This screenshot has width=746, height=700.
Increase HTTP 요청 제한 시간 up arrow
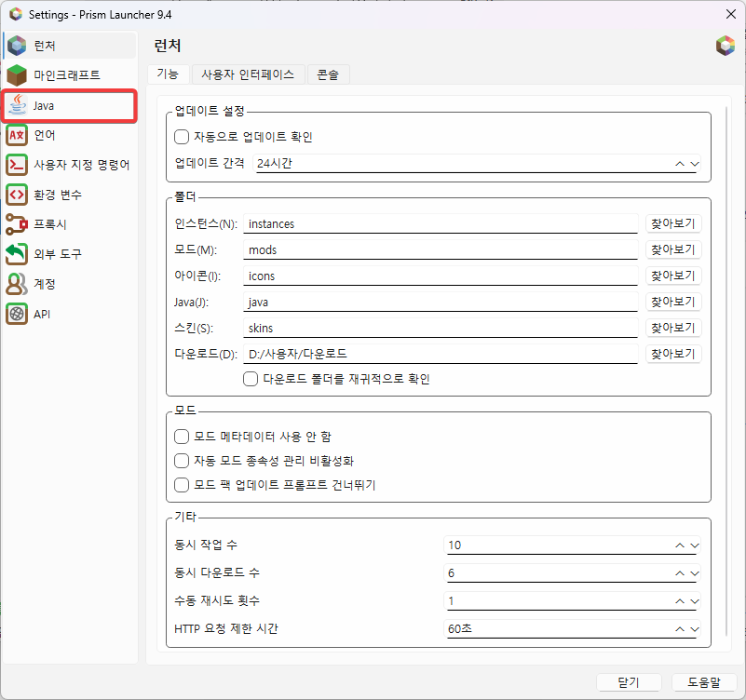(680, 629)
